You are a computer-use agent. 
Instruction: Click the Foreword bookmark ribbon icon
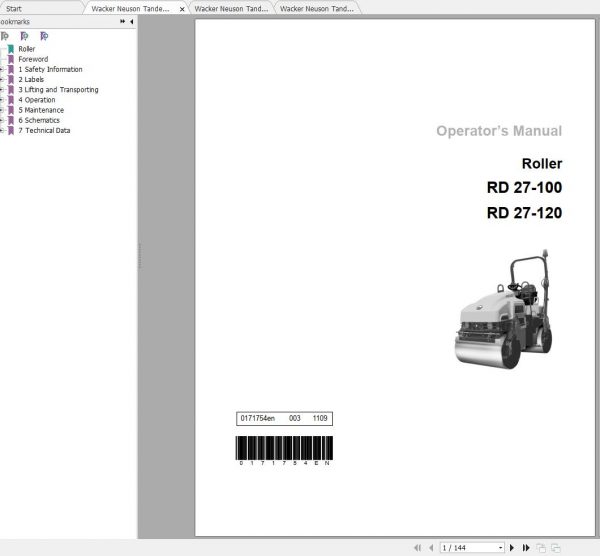point(11,59)
